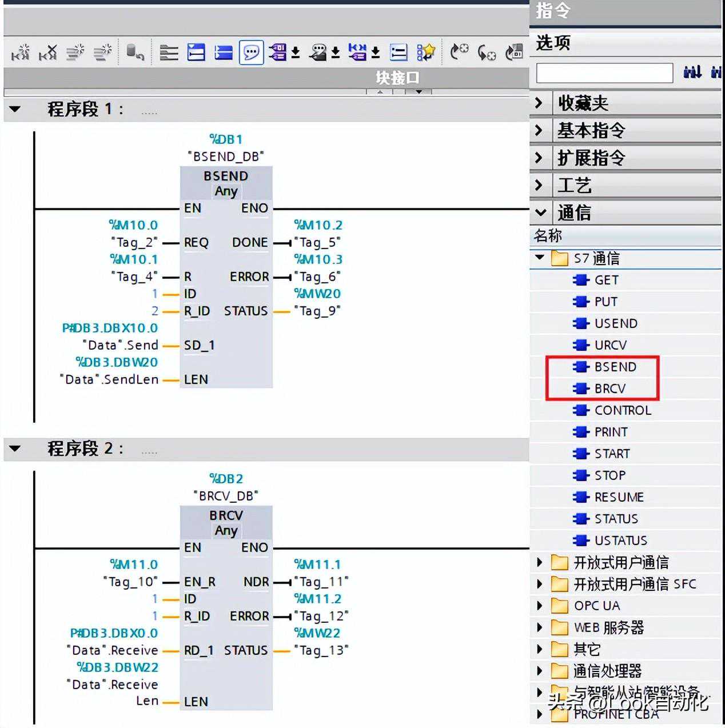The width and height of the screenshot is (725, 728).
Task: Expand the OPC UA folder
Action: click(540, 606)
